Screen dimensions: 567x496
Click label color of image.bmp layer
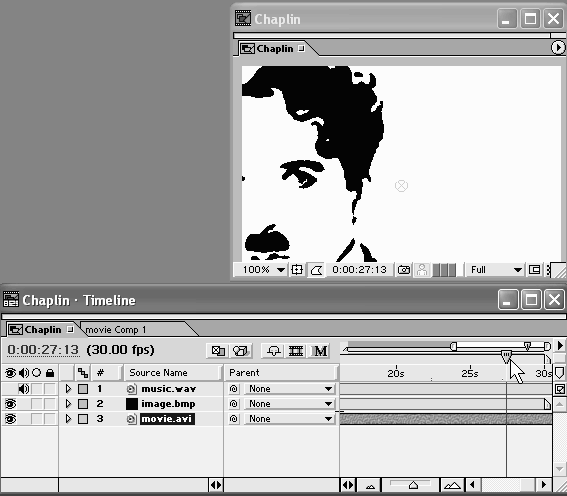pos(83,404)
